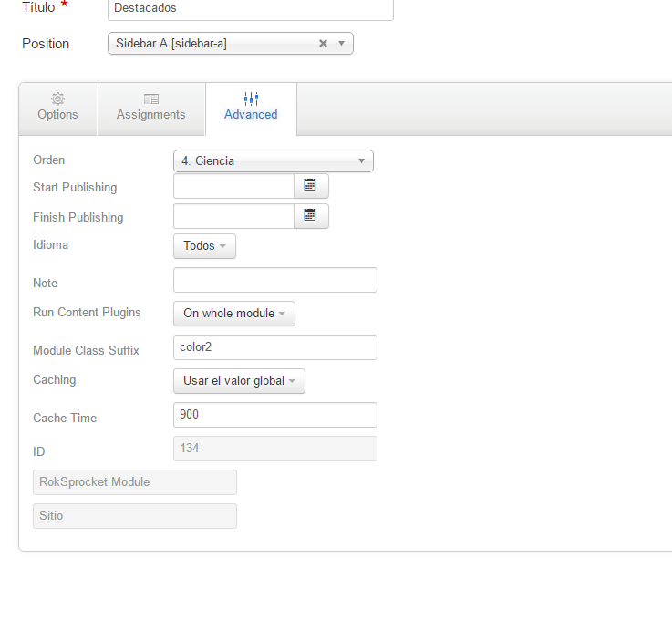Image resolution: width=672 pixels, height=641 pixels.
Task: Switch to the Options tab
Action: click(x=57, y=109)
